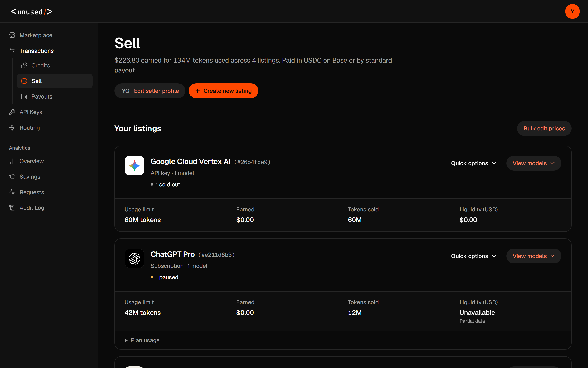Image resolution: width=588 pixels, height=368 pixels.
Task: Click the Credits coins icon
Action: click(24, 65)
